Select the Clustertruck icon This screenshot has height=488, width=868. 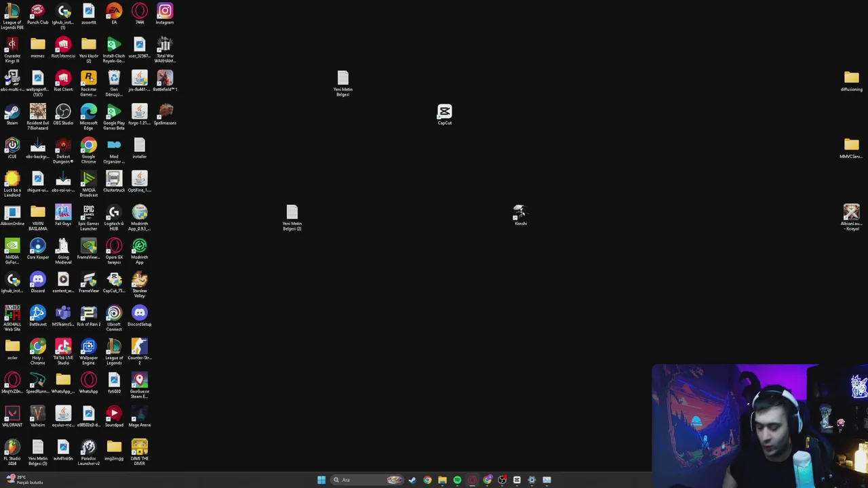114,182
